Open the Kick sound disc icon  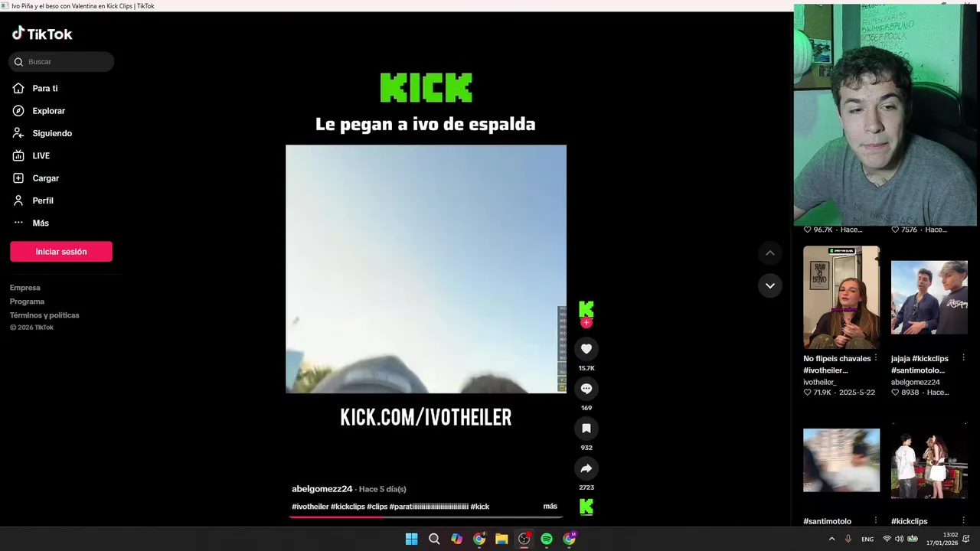[586, 507]
